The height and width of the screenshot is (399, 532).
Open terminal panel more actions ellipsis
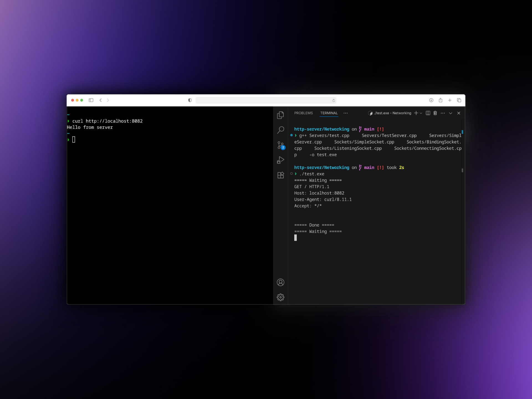click(x=443, y=113)
